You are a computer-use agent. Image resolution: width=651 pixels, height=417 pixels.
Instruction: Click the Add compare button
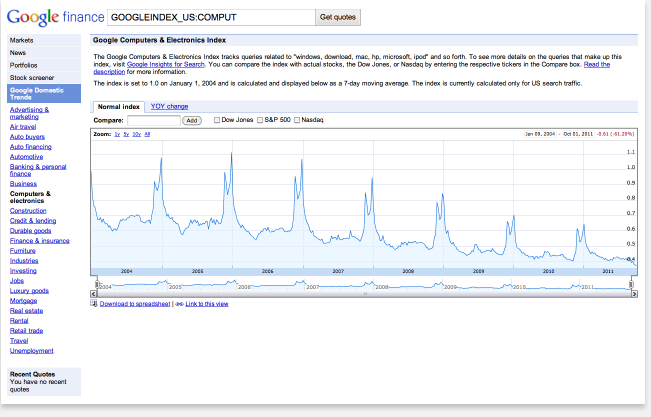click(192, 120)
